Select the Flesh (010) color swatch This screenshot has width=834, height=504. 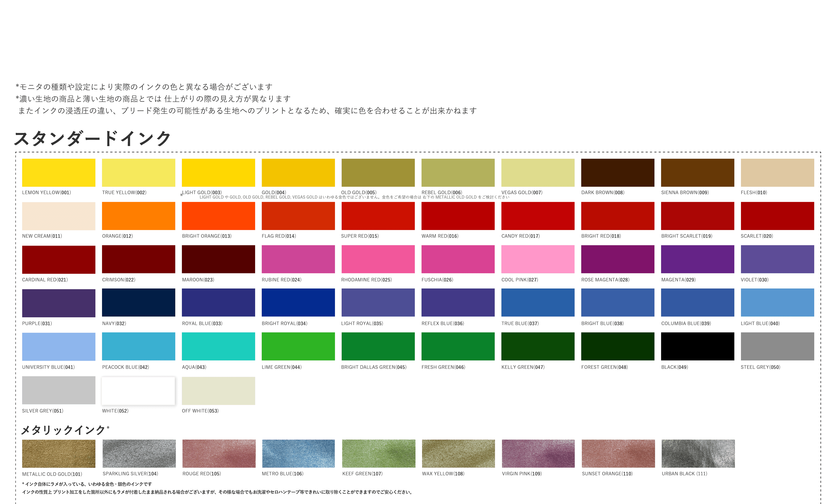tap(777, 173)
